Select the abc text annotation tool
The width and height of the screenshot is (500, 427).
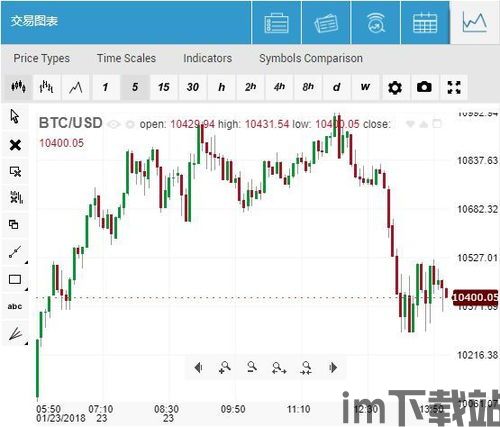(15, 306)
